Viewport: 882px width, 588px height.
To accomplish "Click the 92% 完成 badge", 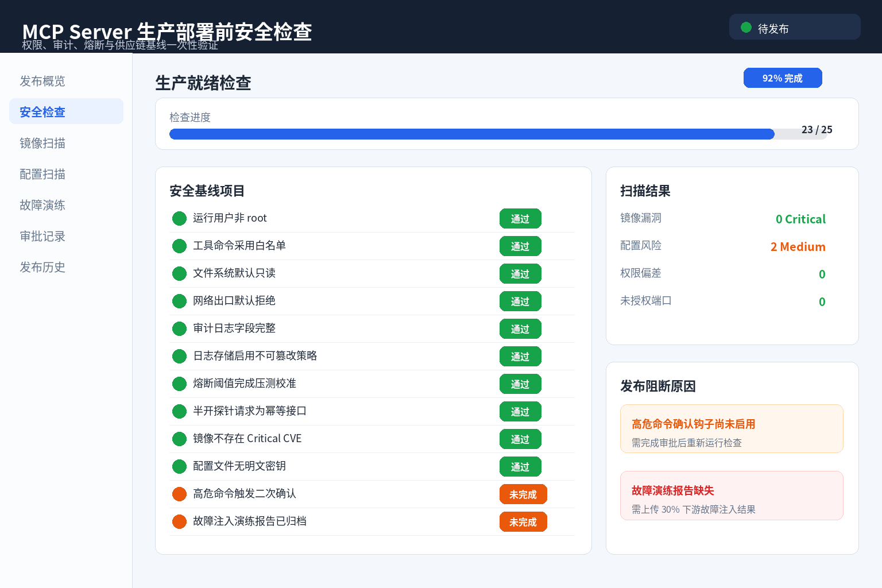I will click(x=783, y=78).
